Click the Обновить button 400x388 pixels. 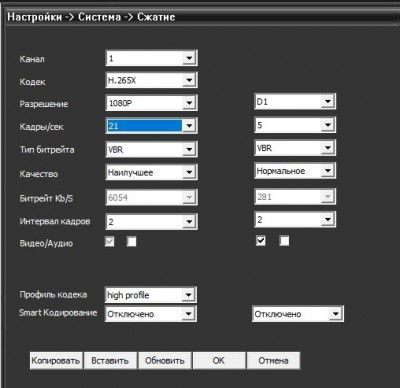click(165, 360)
